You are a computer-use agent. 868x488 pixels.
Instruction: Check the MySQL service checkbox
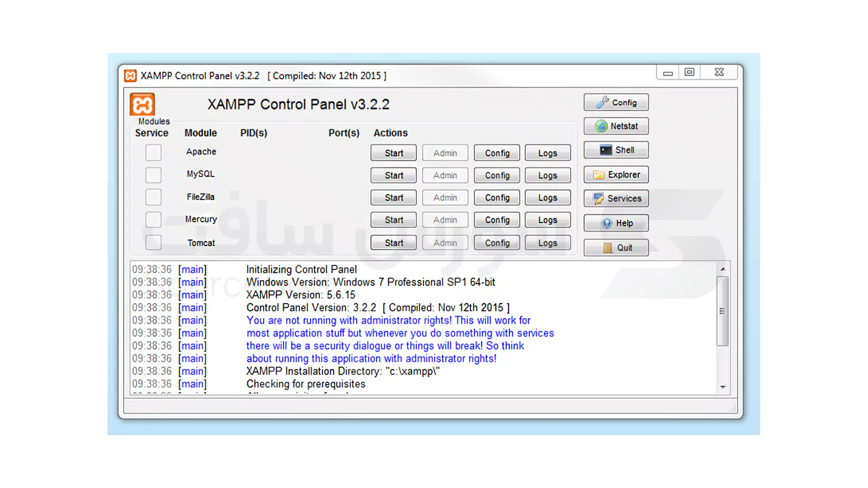[153, 175]
